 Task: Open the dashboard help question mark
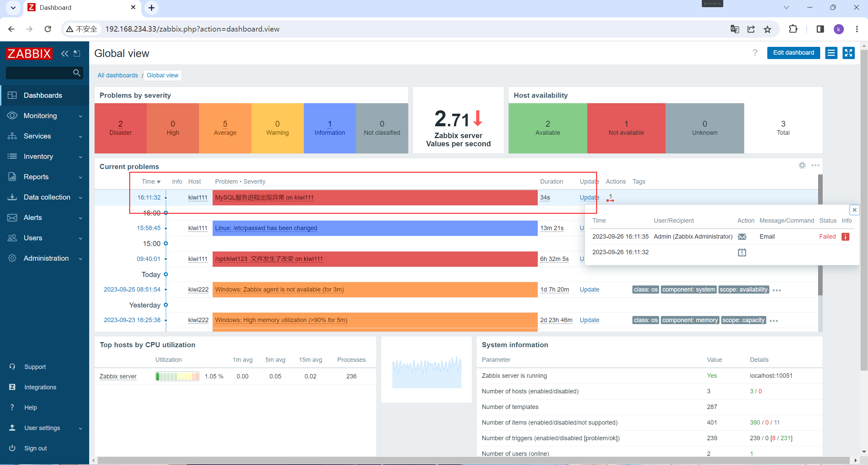755,53
